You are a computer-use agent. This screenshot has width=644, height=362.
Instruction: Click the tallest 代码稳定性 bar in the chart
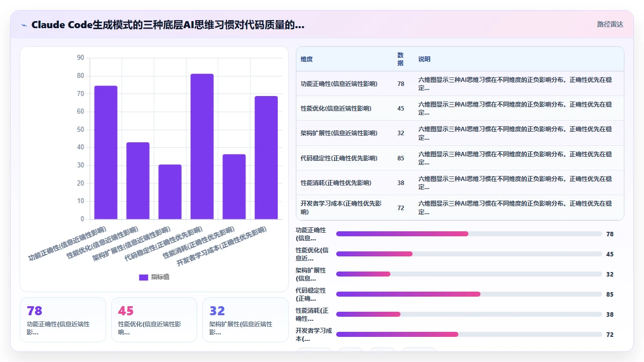coord(202,146)
